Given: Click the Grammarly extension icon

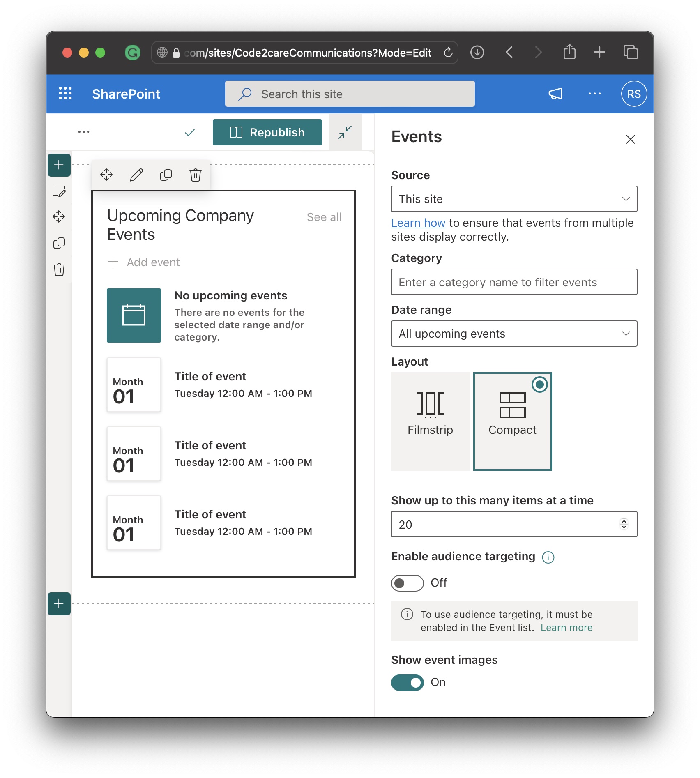Looking at the screenshot, I should coord(132,53).
